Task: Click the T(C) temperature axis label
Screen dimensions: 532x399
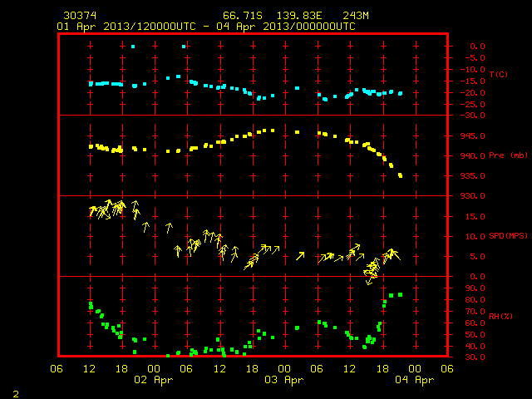Action: pyautogui.click(x=499, y=74)
